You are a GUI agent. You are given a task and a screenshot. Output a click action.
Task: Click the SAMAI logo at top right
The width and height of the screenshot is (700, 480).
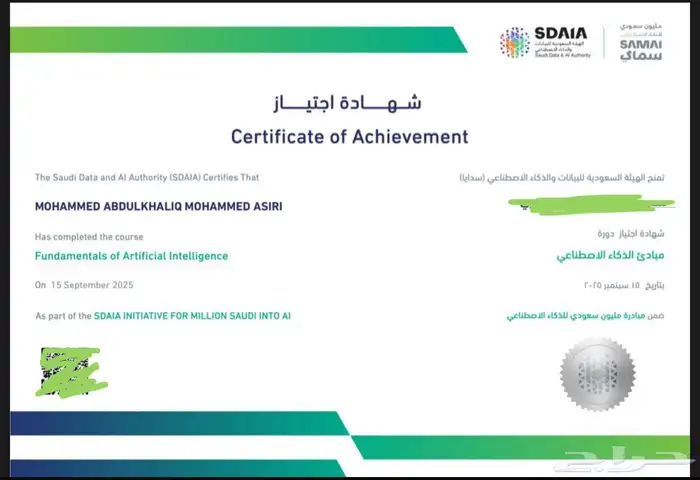click(640, 42)
